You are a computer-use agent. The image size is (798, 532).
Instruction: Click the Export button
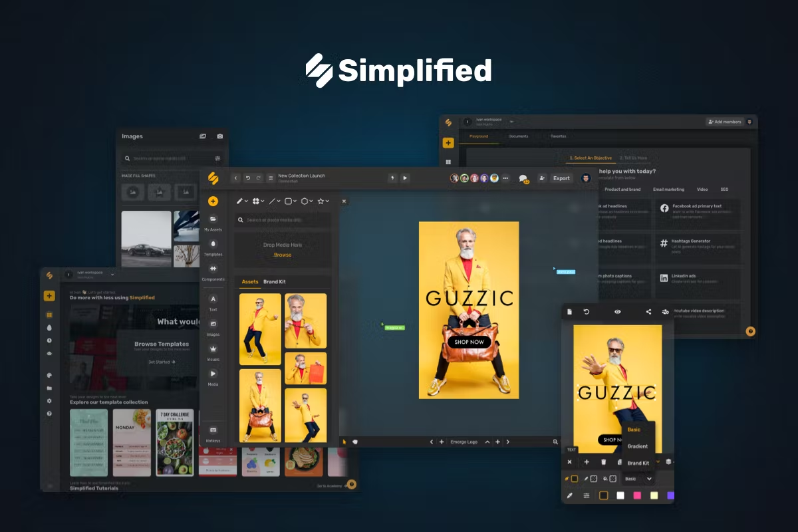(x=561, y=178)
